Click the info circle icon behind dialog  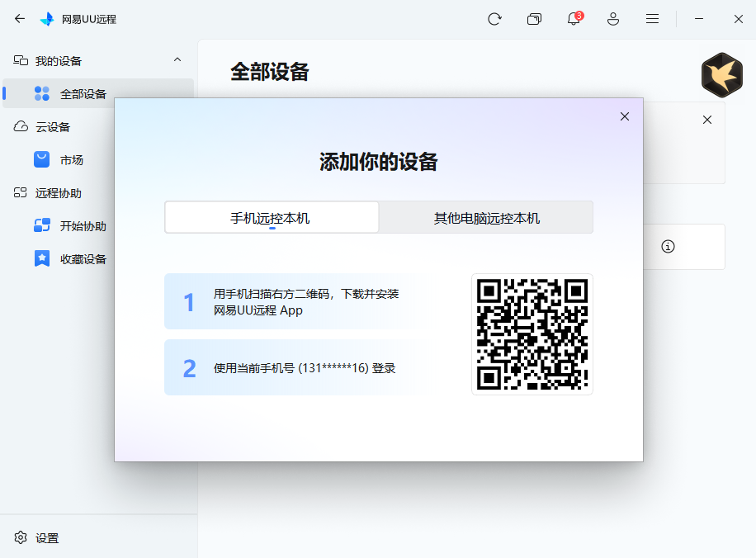point(668,247)
